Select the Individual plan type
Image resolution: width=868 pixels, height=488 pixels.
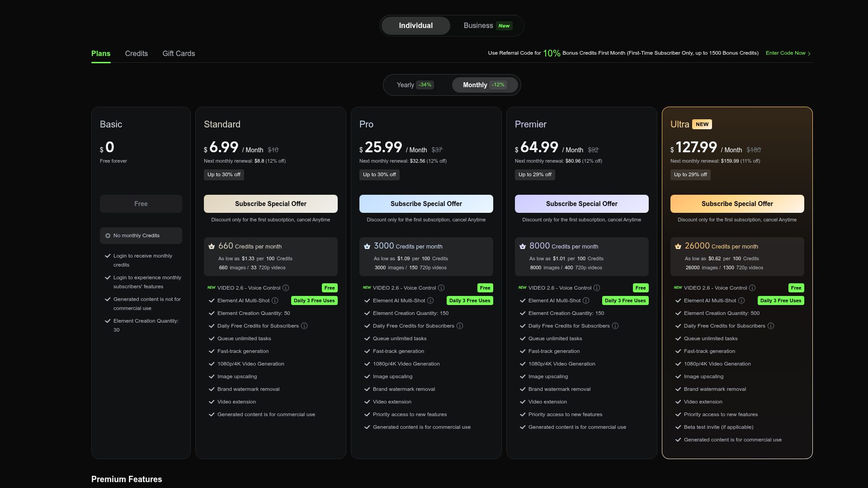pos(416,26)
